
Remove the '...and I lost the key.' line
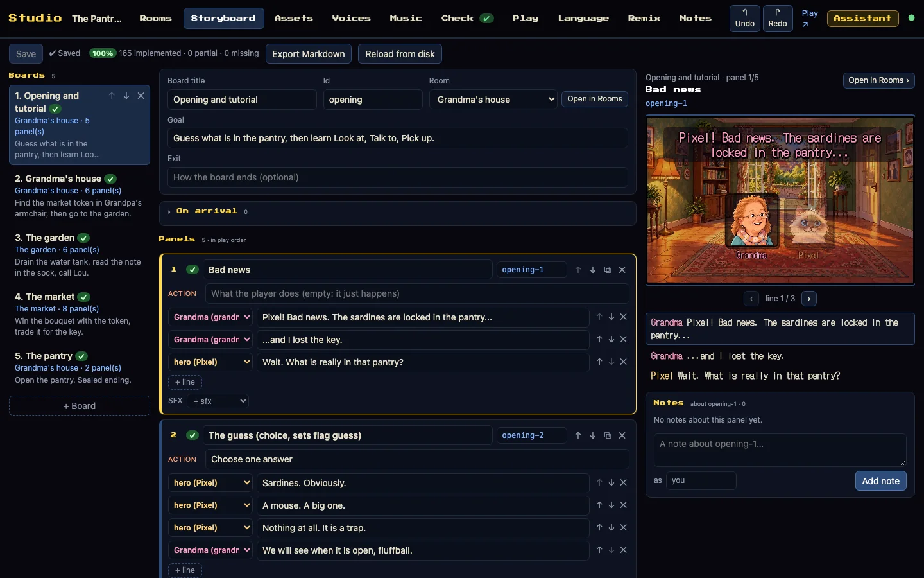point(623,339)
